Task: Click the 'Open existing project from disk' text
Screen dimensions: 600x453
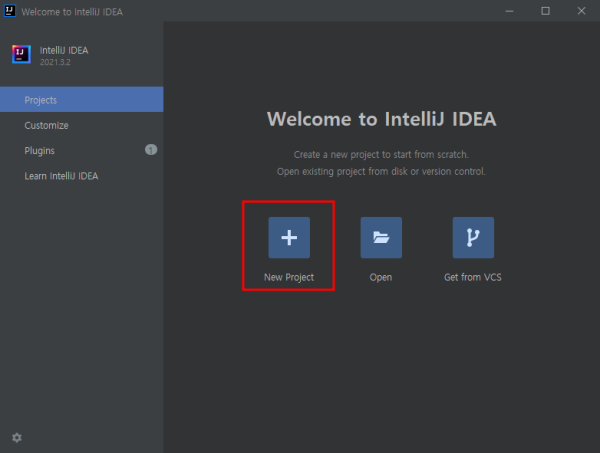Action: [x=381, y=171]
